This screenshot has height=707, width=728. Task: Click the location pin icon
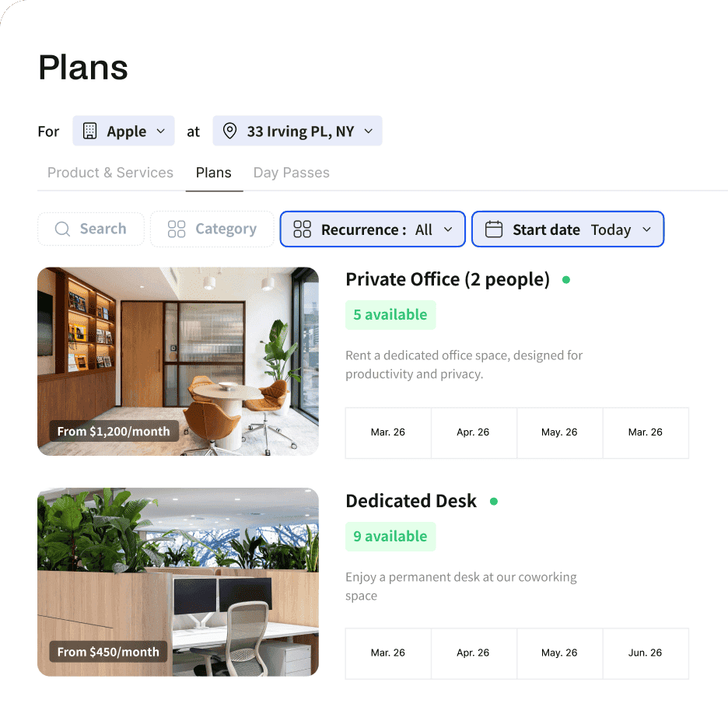click(x=229, y=131)
